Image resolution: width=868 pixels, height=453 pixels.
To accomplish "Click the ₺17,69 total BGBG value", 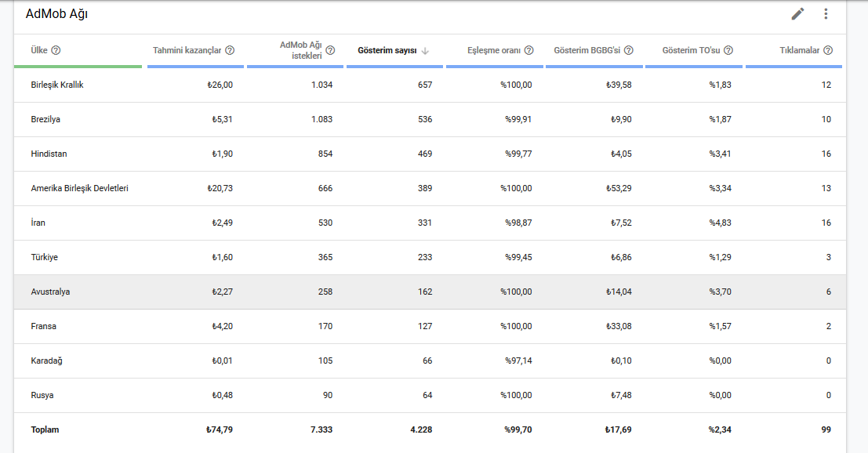I will click(x=619, y=429).
